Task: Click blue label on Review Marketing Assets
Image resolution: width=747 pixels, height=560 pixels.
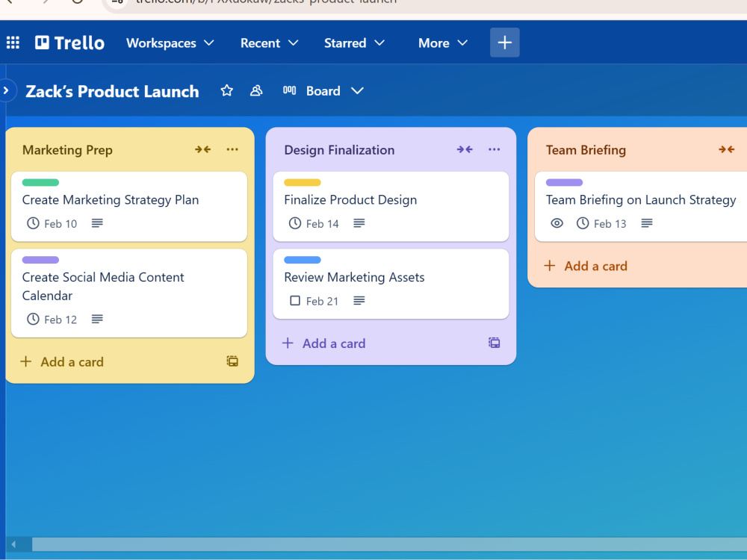Action: tap(303, 260)
